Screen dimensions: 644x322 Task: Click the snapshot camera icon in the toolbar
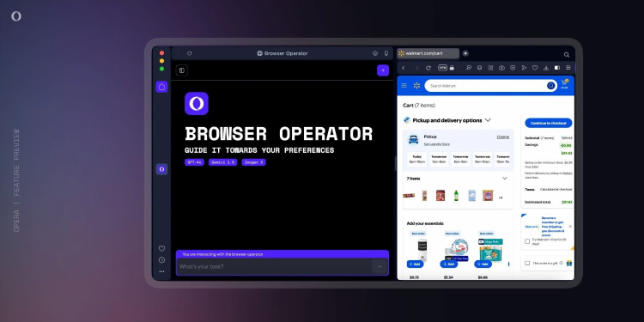(501, 68)
